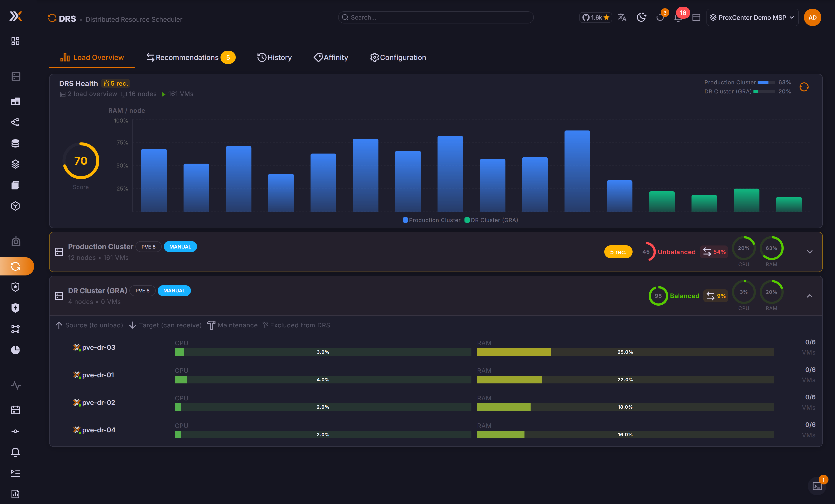Click the share-nodes icon in the sidebar
Screen dimensions: 835x504
click(15, 122)
